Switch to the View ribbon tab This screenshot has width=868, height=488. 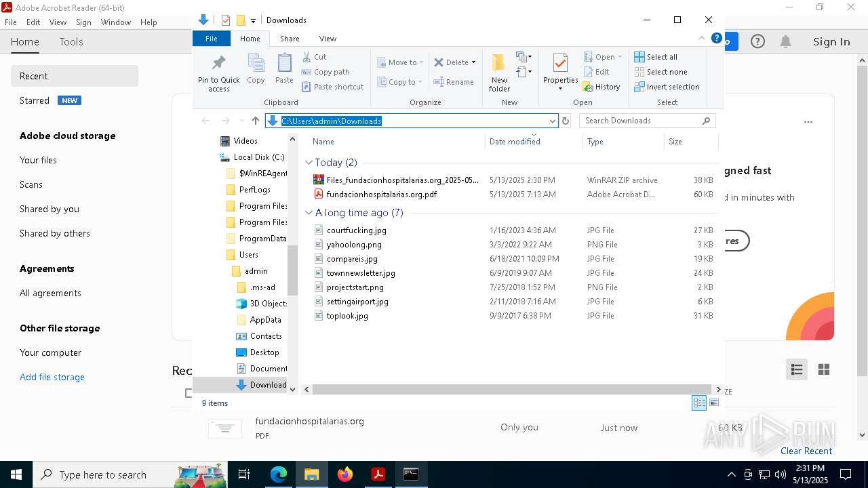click(328, 39)
